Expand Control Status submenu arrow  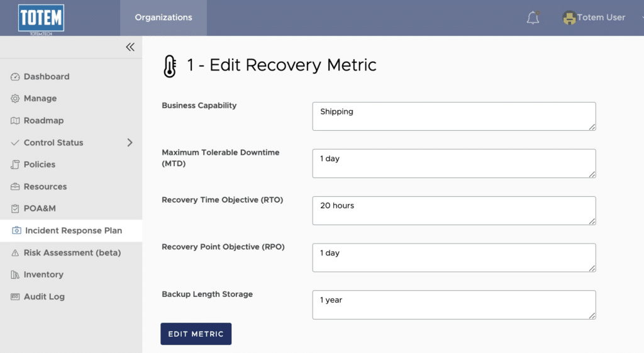click(130, 143)
